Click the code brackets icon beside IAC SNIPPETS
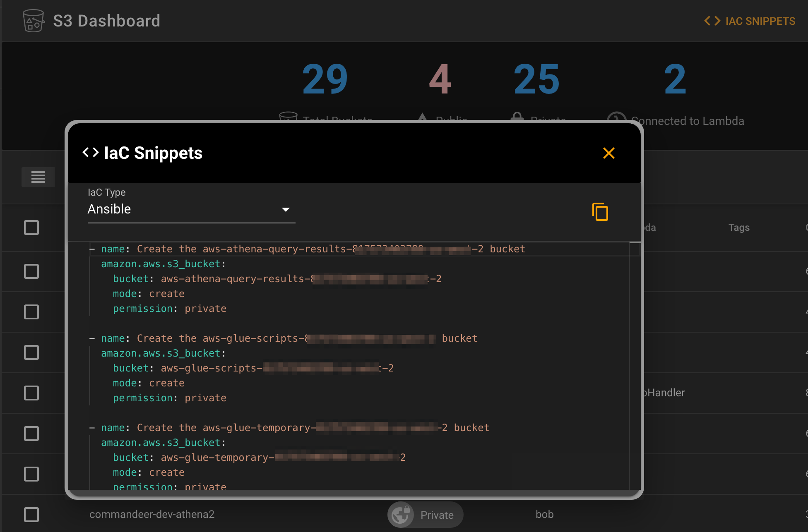808x532 pixels. click(x=712, y=21)
